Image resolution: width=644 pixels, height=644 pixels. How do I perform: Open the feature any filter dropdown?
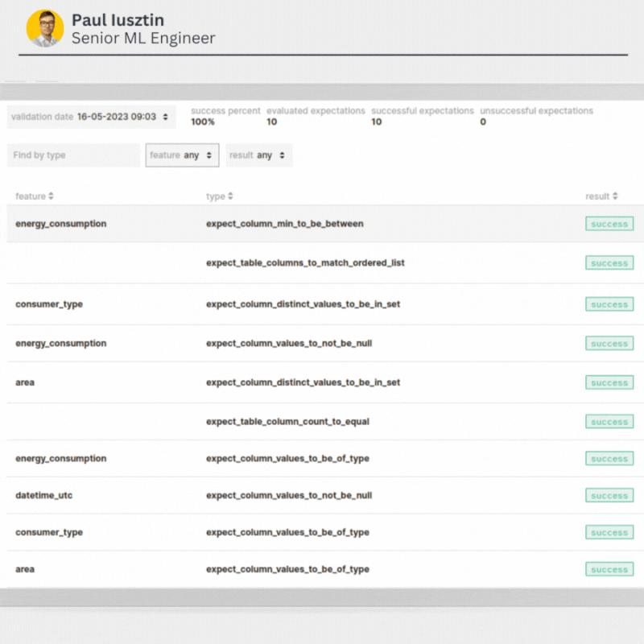182,155
